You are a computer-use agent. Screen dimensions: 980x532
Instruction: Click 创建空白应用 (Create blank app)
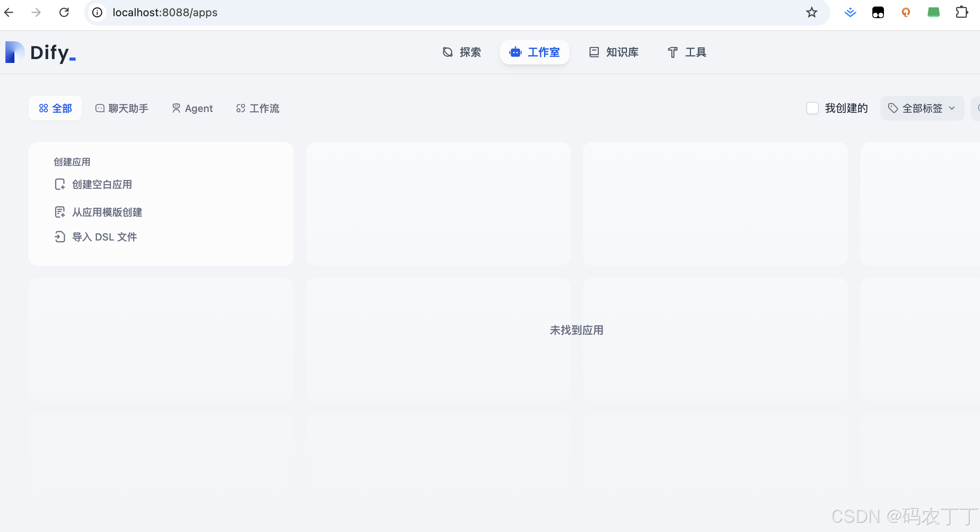(x=102, y=185)
